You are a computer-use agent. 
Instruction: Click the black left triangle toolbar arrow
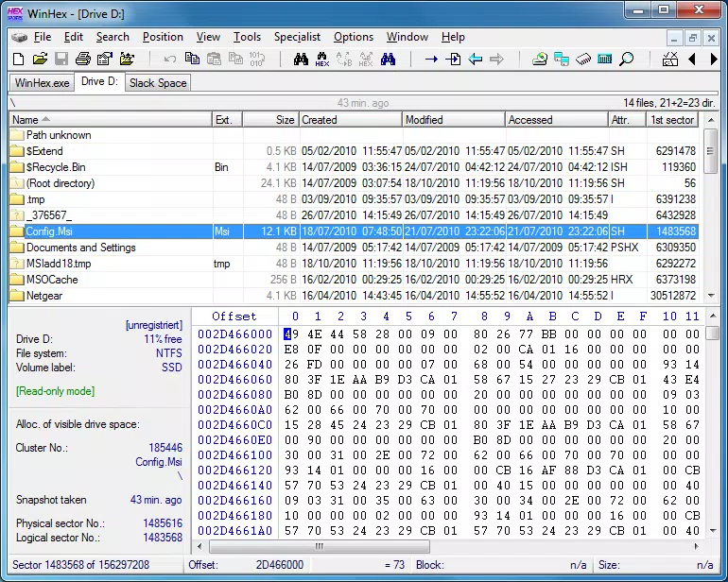click(x=692, y=59)
